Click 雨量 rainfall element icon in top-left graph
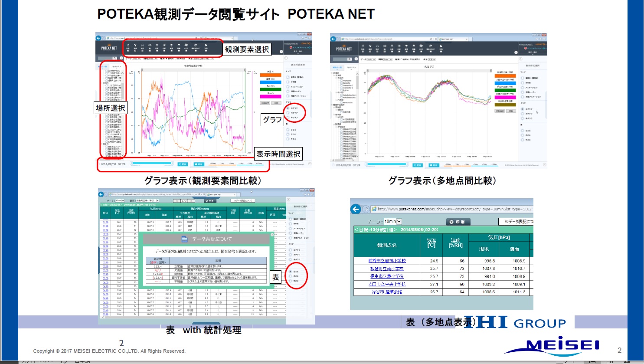 coord(179,46)
